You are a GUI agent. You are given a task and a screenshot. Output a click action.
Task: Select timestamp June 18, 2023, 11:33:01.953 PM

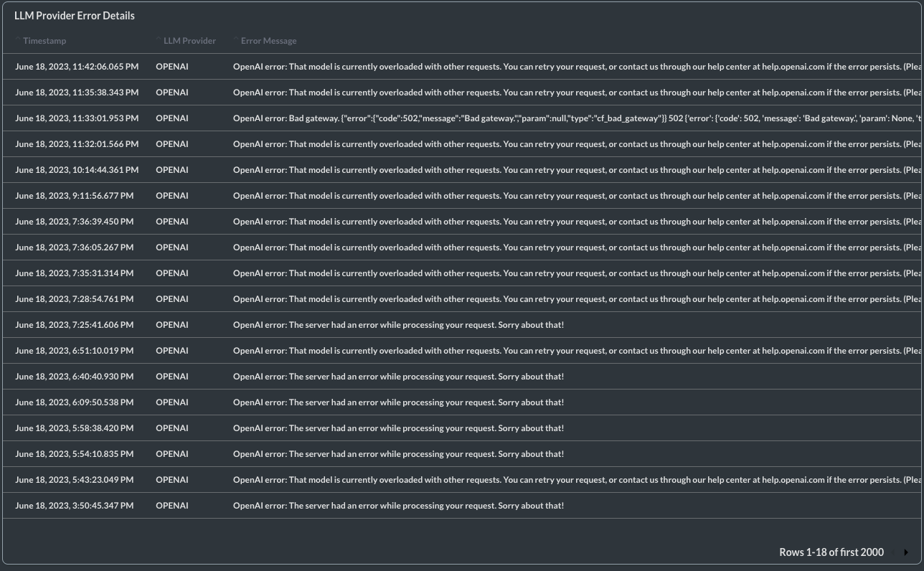pos(77,118)
